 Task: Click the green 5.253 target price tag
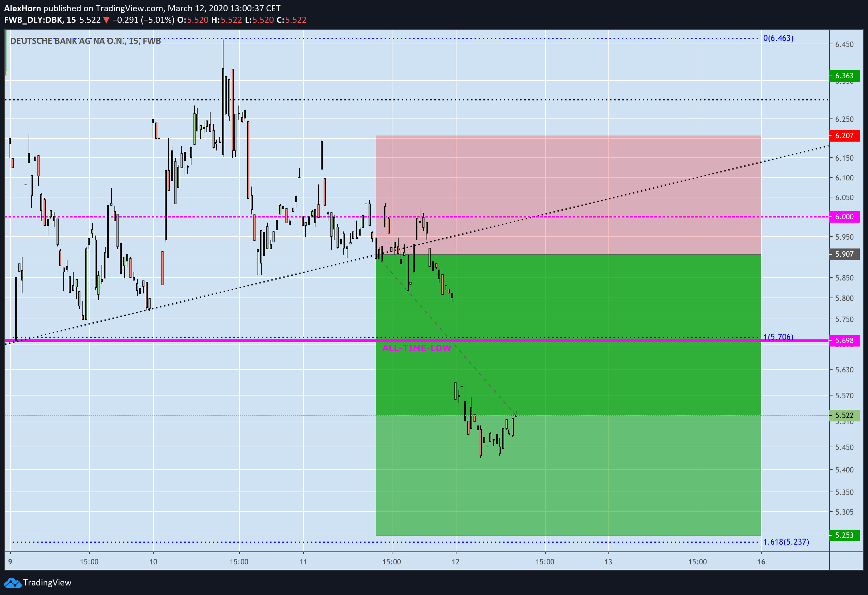tap(844, 535)
